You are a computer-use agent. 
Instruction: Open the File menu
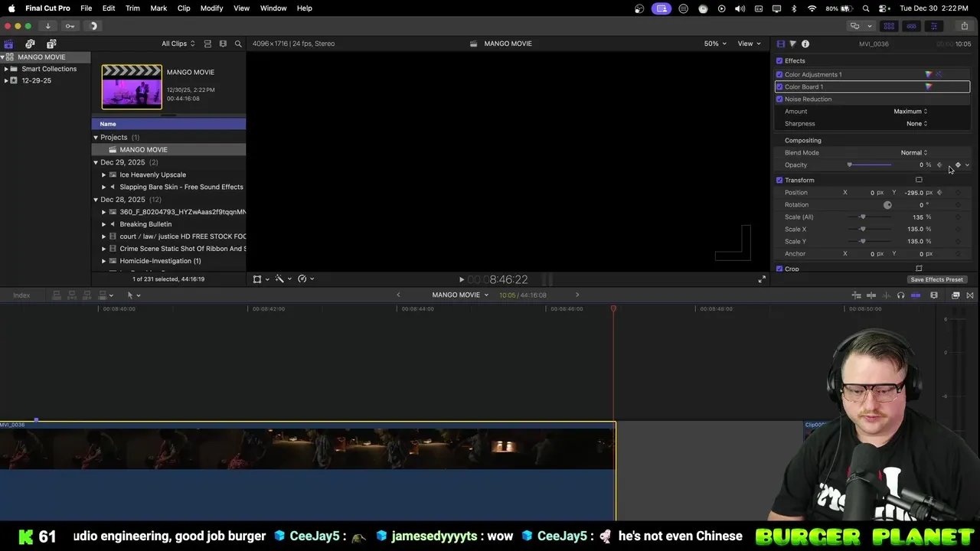87,8
